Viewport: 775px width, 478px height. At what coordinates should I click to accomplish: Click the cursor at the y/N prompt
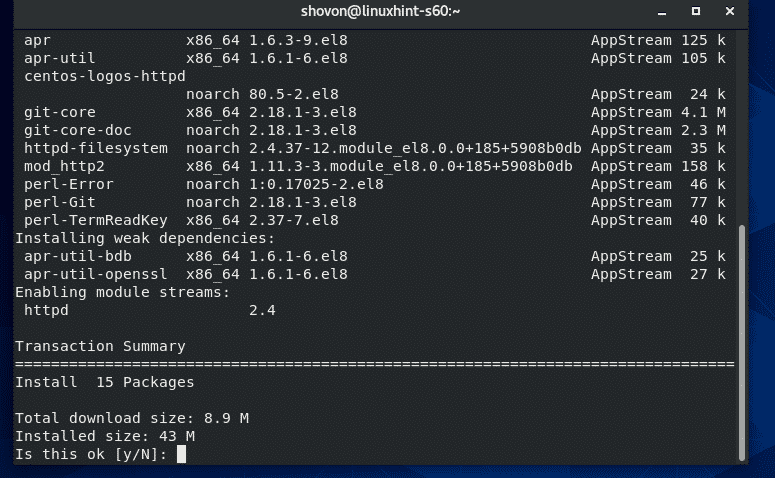181,454
